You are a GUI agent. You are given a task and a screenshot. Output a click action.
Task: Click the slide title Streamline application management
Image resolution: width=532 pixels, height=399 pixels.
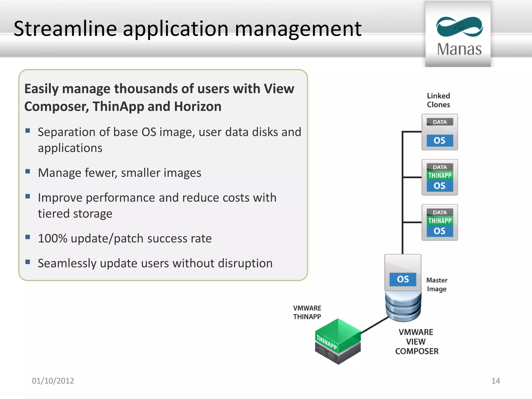click(x=187, y=29)
